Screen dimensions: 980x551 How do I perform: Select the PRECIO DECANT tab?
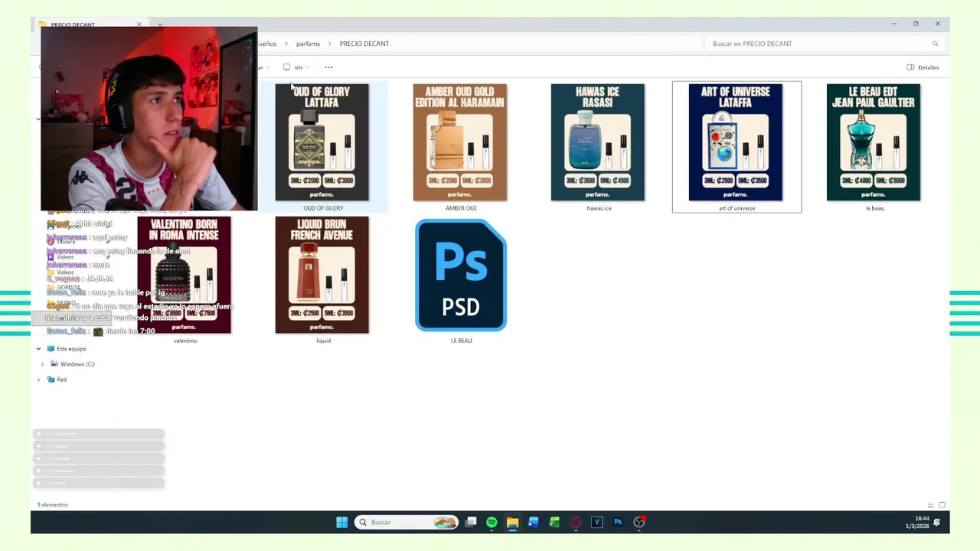[x=90, y=24]
